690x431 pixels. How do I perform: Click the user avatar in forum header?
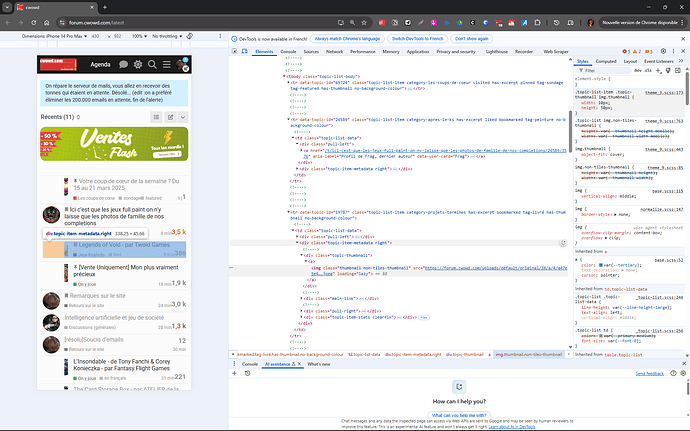tap(182, 64)
